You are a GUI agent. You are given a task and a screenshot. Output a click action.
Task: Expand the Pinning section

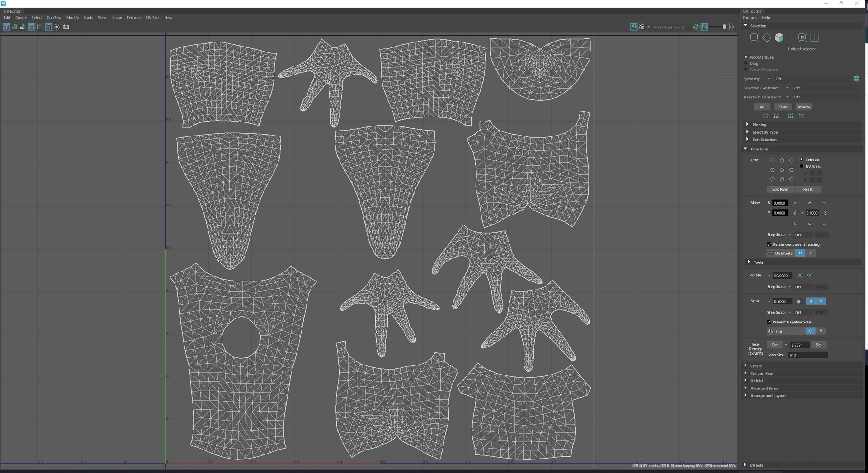pyautogui.click(x=803, y=125)
